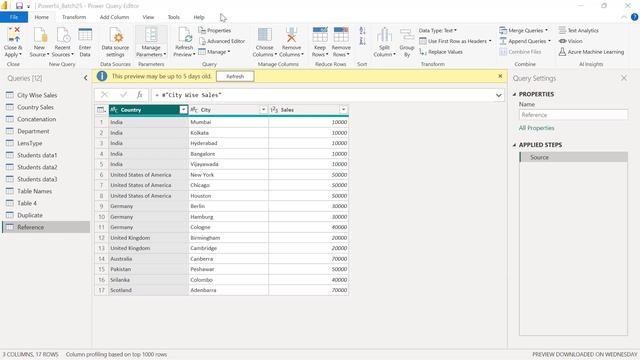Click Manage Parameters icon

click(x=151, y=35)
